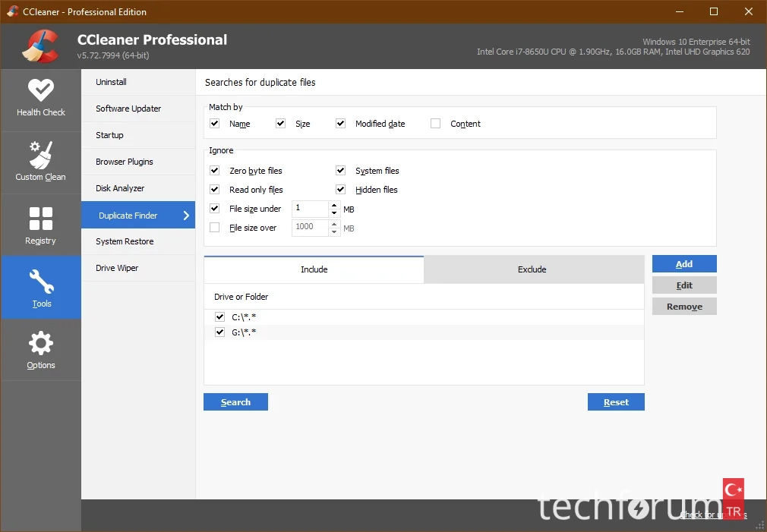The width and height of the screenshot is (767, 532).
Task: Switch to the Exclude tab
Action: [534, 269]
